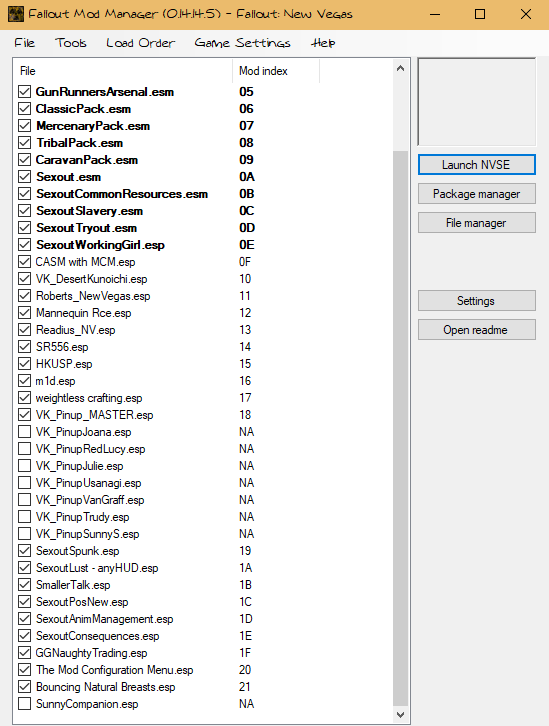Disable the Readius_NV.esp checkbox
Screen dimensions: 549x726
pos(24,330)
